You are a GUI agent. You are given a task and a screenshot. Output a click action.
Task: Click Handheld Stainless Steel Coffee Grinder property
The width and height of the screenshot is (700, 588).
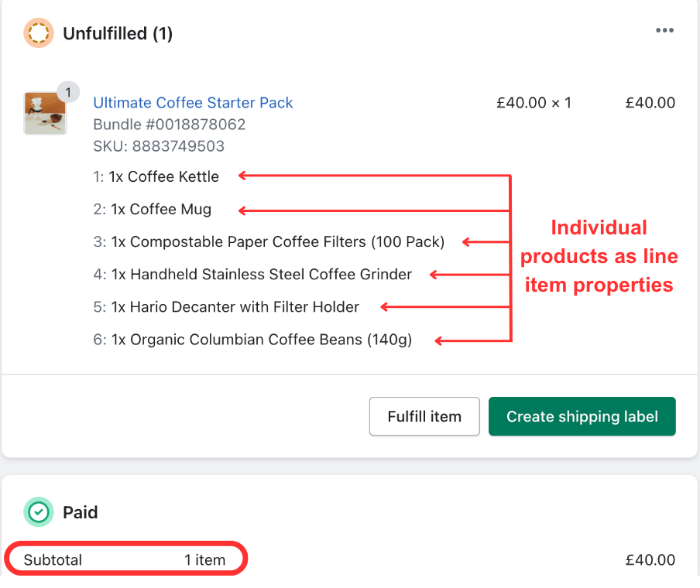pyautogui.click(x=252, y=275)
